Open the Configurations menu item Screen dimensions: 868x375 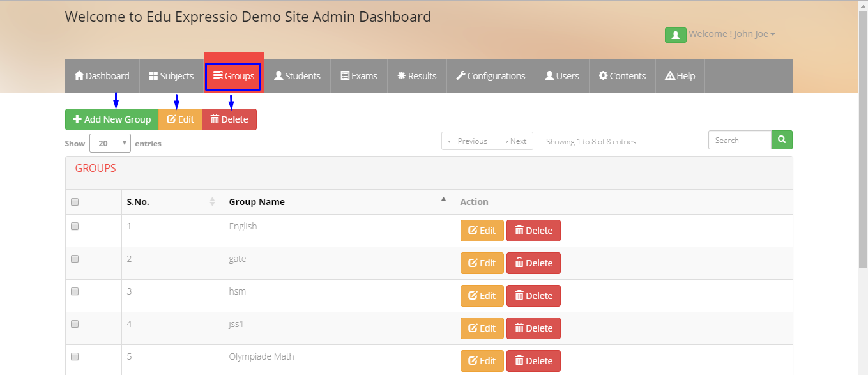(x=491, y=75)
